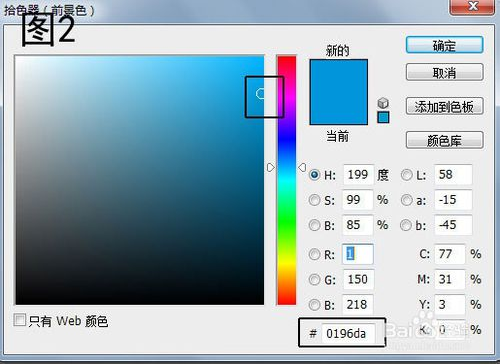Click the out-of-gamut warning cube icon
Image resolution: width=501 pixels, height=364 pixels.
point(383,103)
